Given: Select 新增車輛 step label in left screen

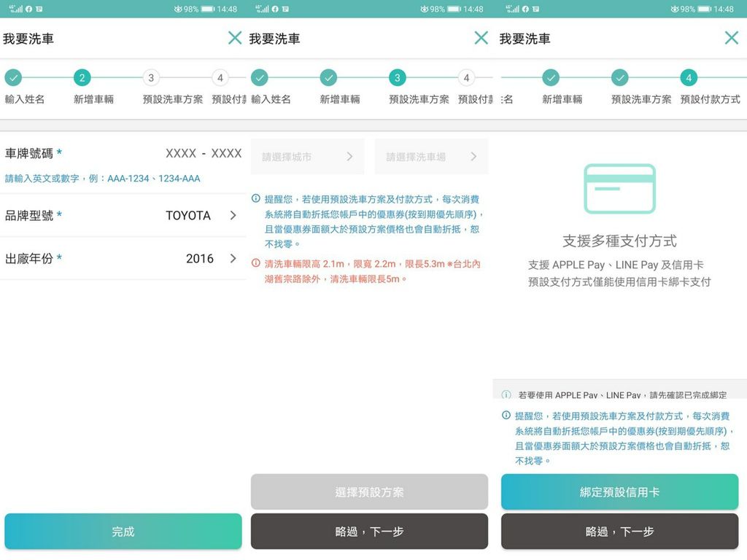Looking at the screenshot, I should coord(93,99).
